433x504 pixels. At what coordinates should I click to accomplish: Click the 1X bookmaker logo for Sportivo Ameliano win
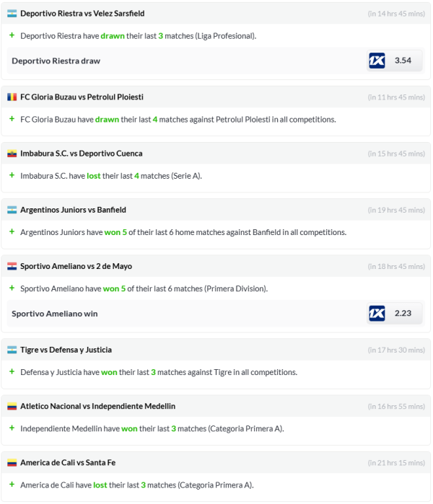(377, 314)
